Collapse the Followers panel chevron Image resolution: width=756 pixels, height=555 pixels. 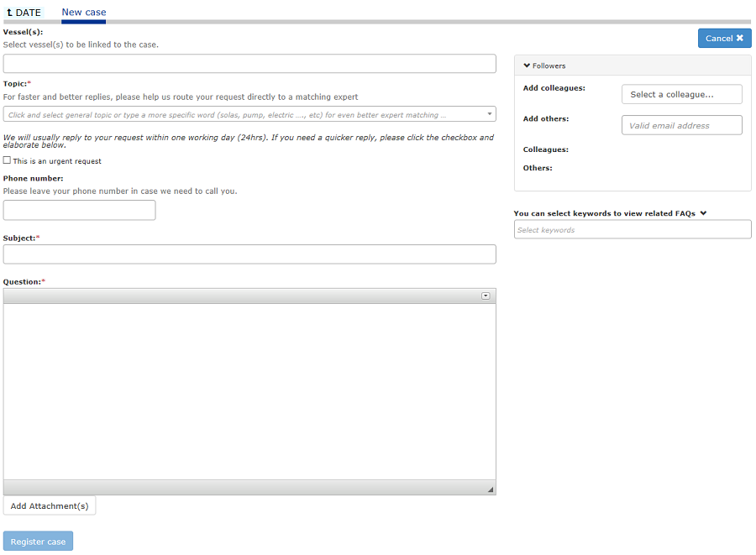coord(527,65)
